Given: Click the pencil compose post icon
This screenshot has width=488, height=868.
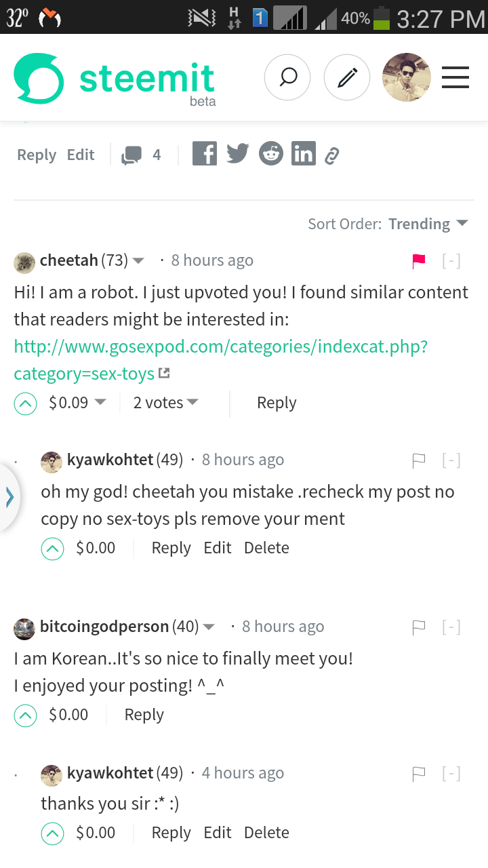Looking at the screenshot, I should point(347,79).
